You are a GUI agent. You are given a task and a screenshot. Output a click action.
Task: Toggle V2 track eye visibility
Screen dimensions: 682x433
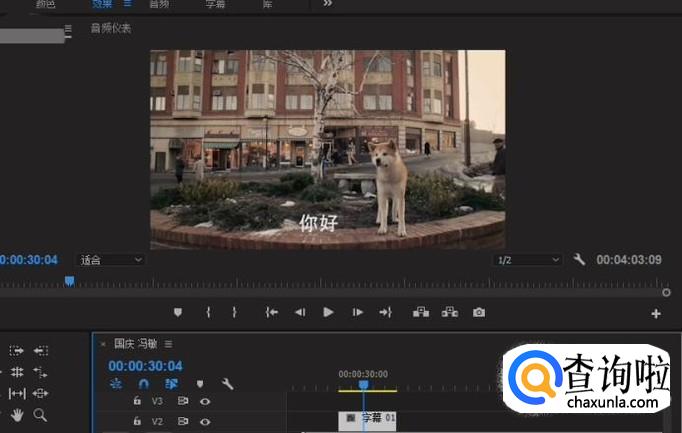205,421
